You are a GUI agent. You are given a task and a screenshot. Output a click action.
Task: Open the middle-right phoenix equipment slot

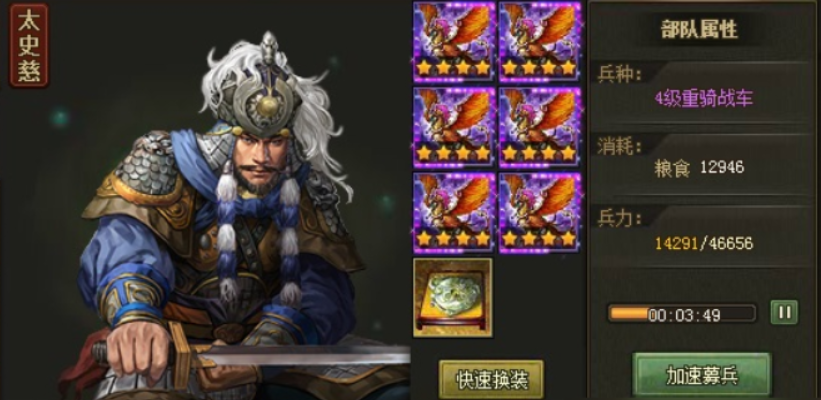[x=540, y=127]
